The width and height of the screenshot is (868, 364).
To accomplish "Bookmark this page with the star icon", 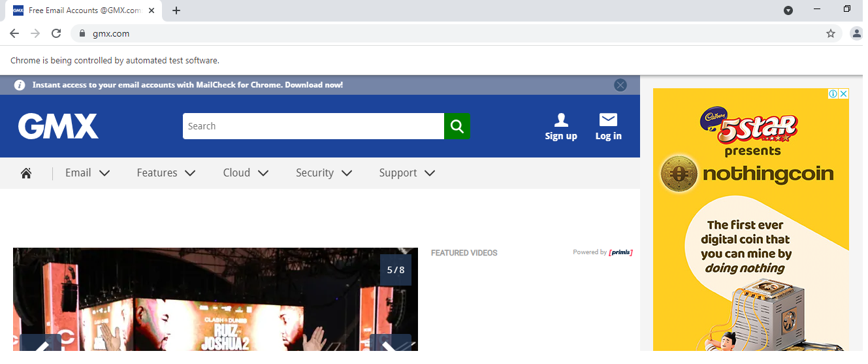I will (x=831, y=33).
